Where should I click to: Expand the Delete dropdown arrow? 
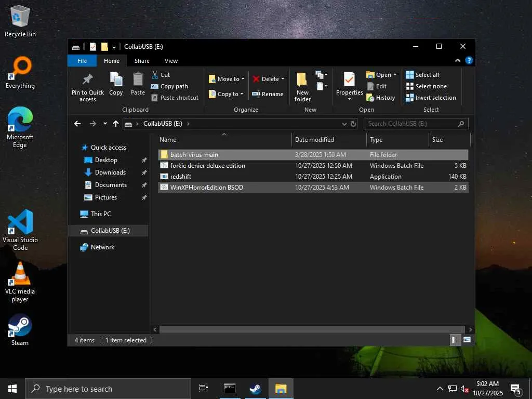pos(283,79)
